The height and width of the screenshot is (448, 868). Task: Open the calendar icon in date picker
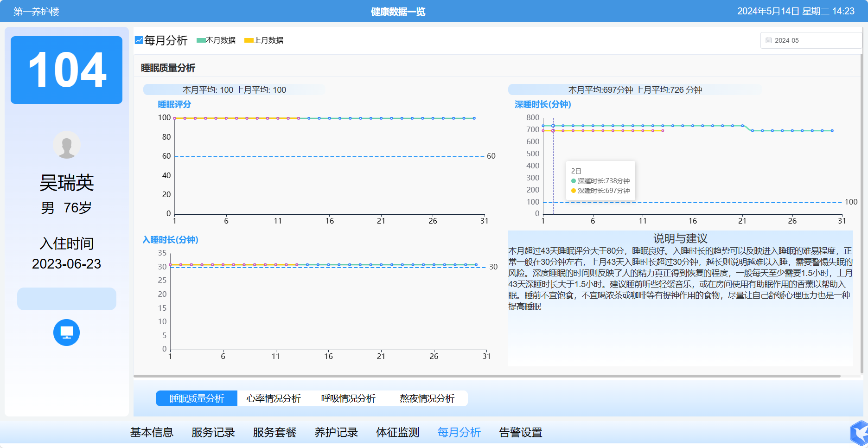(768, 40)
